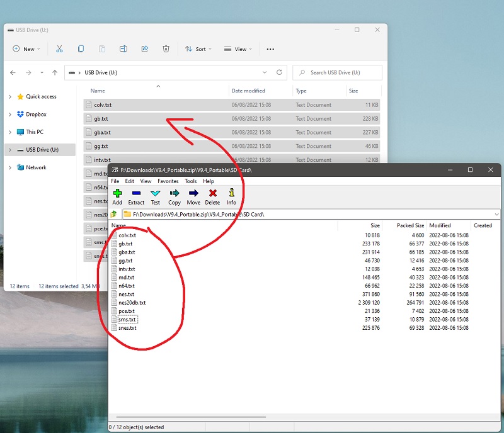Select pce.txt in 7-Zip list
The height and width of the screenshot is (433, 504).
[127, 311]
